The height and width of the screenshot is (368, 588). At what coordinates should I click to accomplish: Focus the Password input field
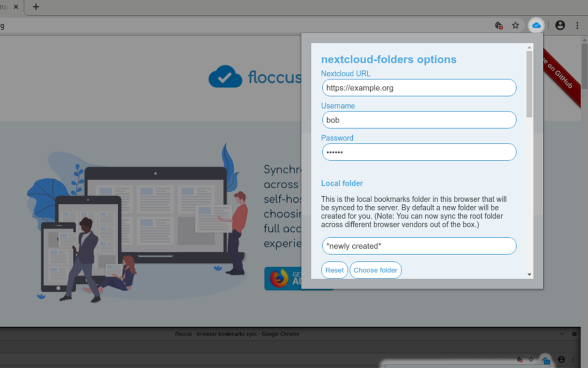click(x=419, y=152)
